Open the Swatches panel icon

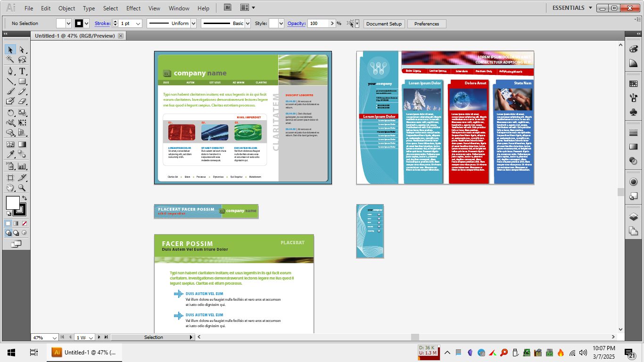coord(633,84)
